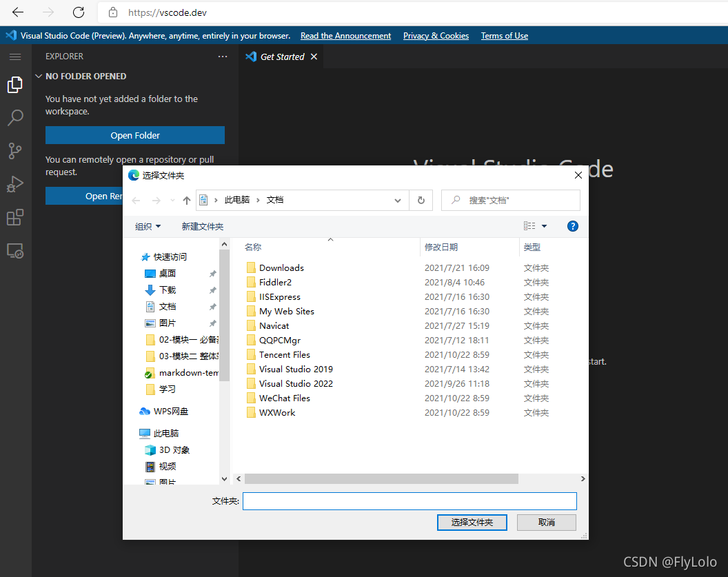Expand the address path dropdown chevron

tap(397, 200)
